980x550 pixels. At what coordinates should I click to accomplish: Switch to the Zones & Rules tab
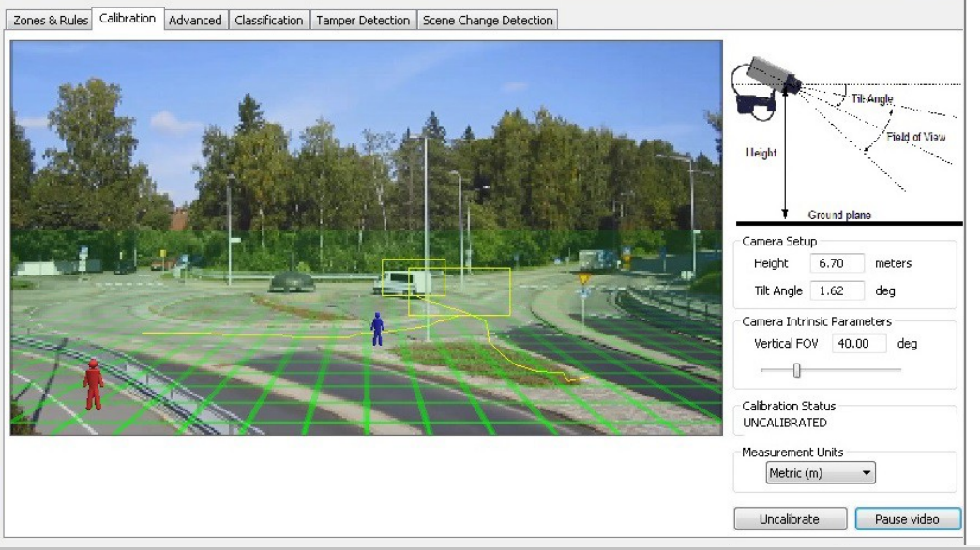[x=50, y=20]
